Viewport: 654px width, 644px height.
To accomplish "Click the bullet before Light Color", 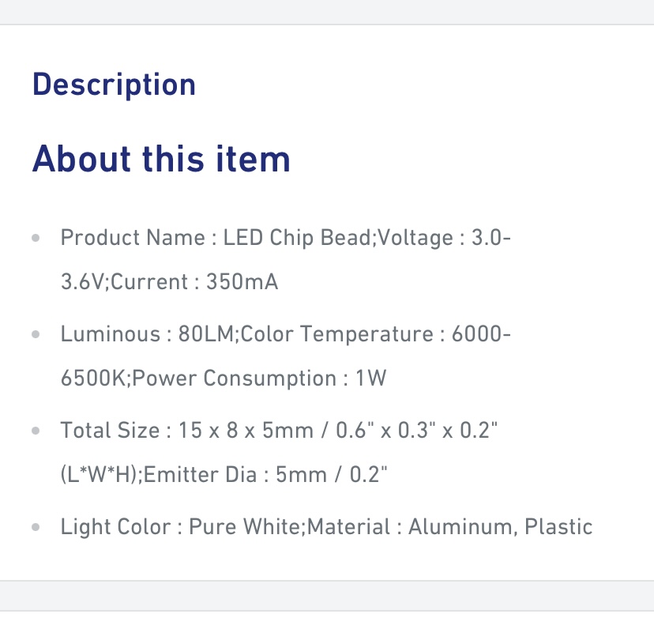I will click(x=36, y=527).
